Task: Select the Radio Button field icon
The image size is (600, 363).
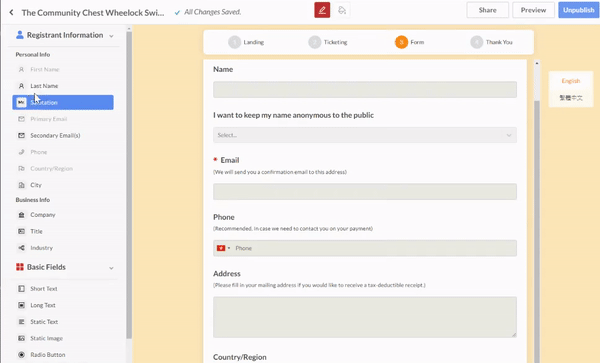Action: coord(21,355)
